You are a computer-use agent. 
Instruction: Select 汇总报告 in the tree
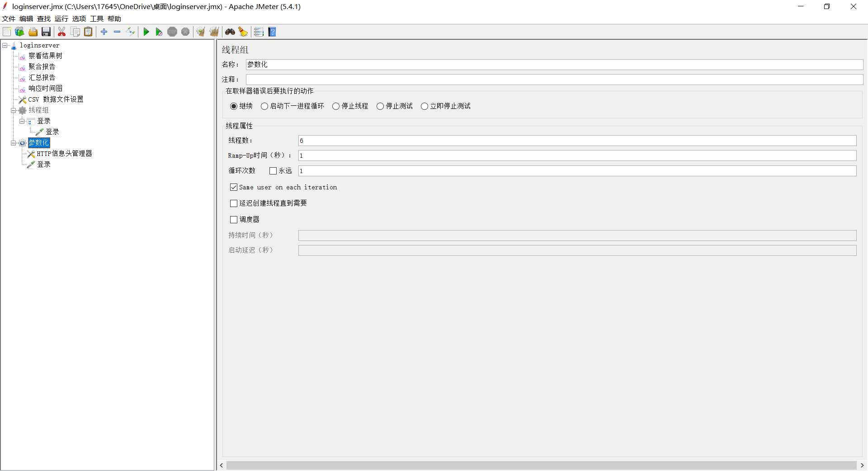(42, 77)
